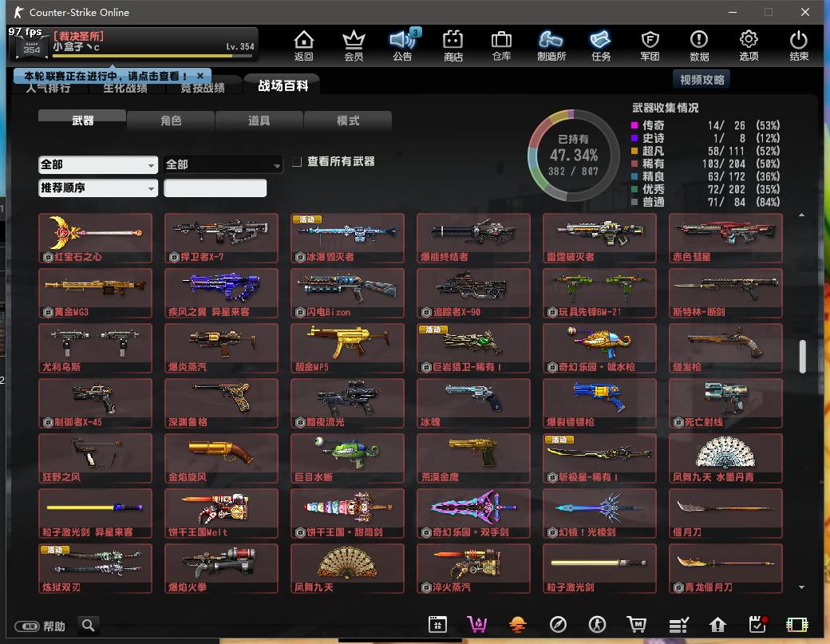Viewport: 830px width, 644px height.
Task: Select the 冰瀑毁灭者 weapon card
Action: pos(347,238)
